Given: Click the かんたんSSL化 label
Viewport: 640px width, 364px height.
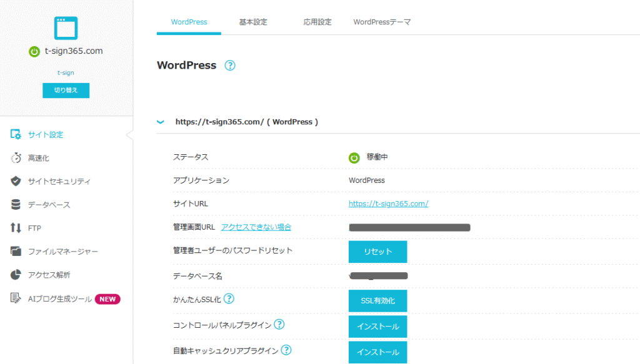Looking at the screenshot, I should [x=197, y=300].
